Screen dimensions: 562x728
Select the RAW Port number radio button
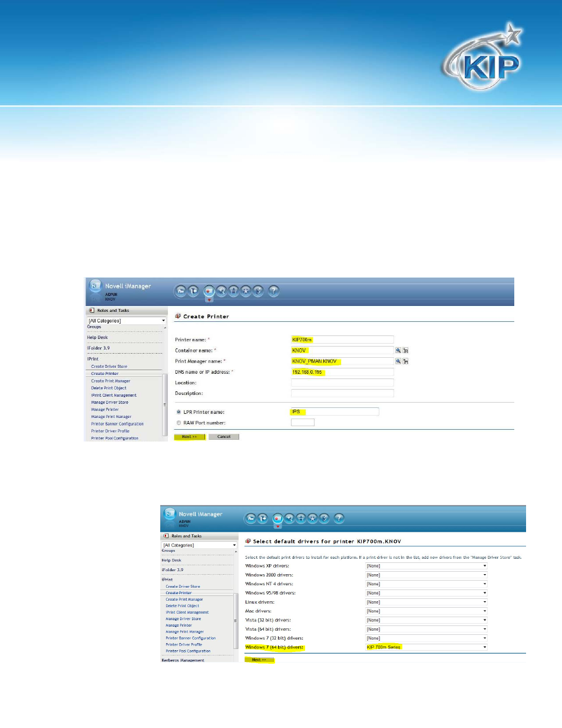coord(178,423)
